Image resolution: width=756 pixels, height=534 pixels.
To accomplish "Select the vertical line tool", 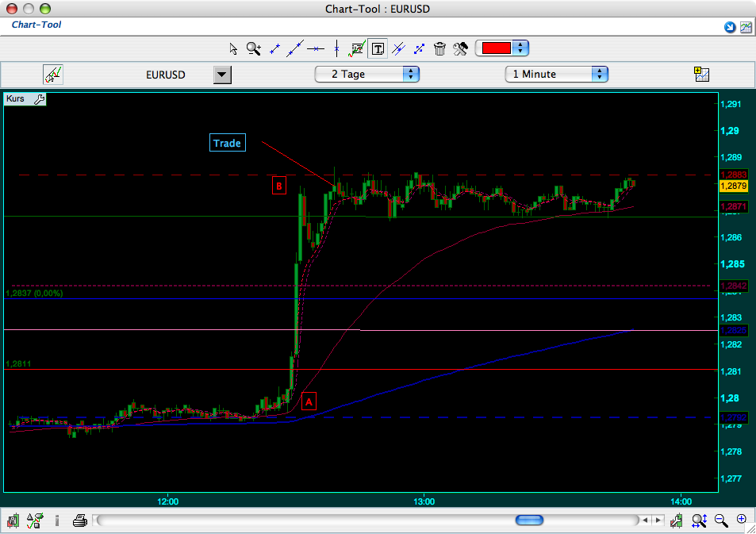I will click(336, 48).
